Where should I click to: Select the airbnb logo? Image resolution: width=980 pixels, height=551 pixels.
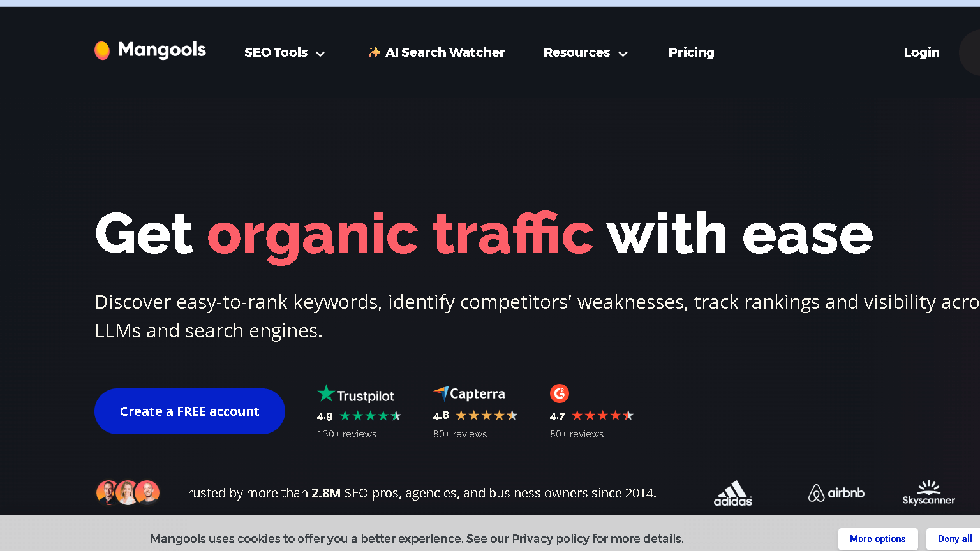coord(836,492)
